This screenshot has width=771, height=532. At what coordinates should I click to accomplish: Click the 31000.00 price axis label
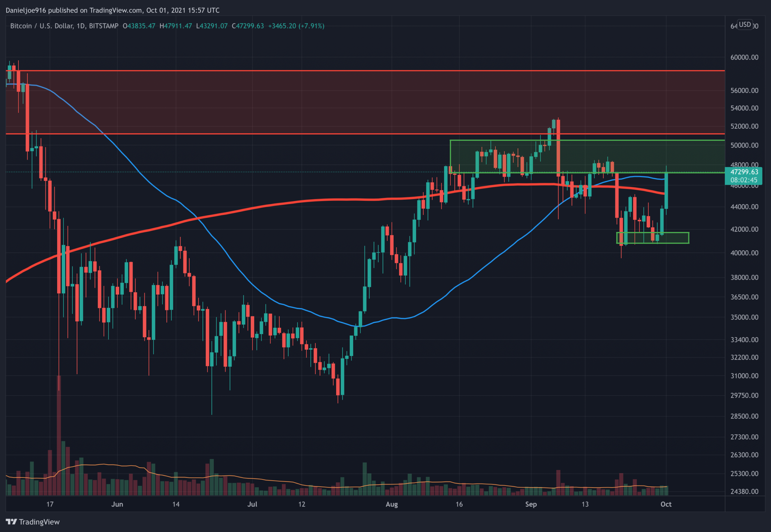pyautogui.click(x=744, y=376)
